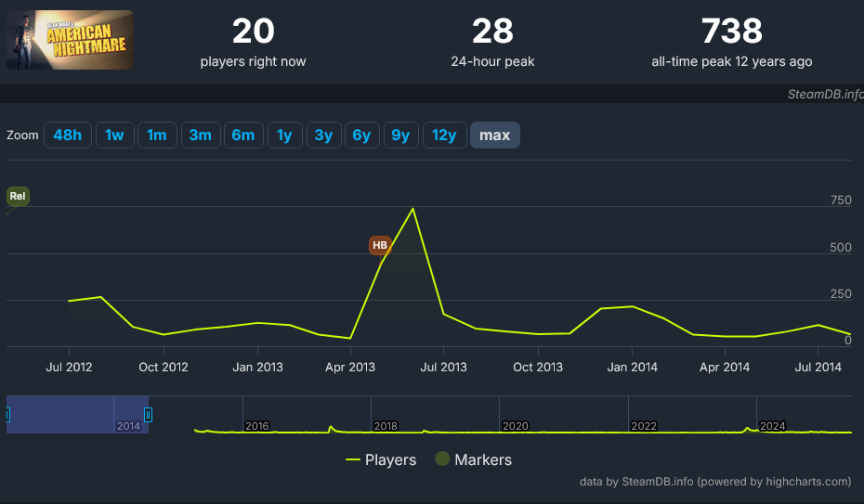
Task: Click the 2018 label in navigator
Action: (386, 426)
